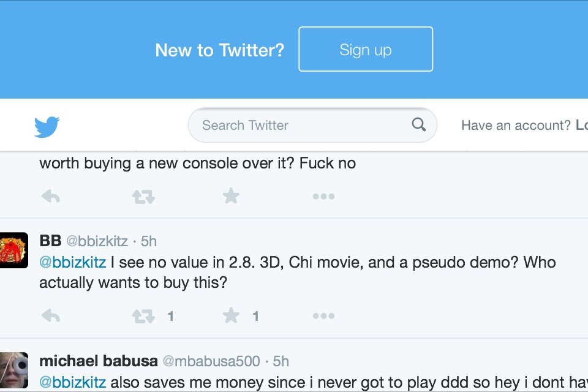Open BB's profile picture
Image resolution: width=588 pixels, height=392 pixels.
coord(13,250)
